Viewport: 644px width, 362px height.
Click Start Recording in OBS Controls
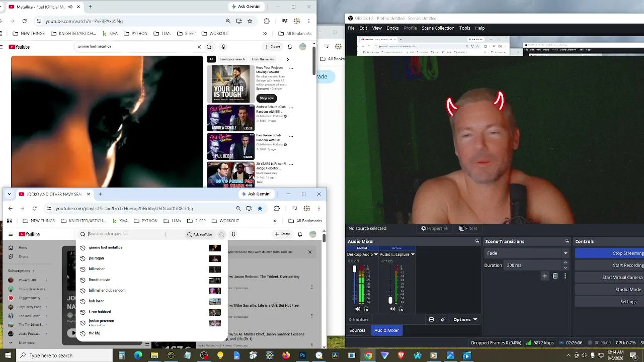click(x=610, y=265)
